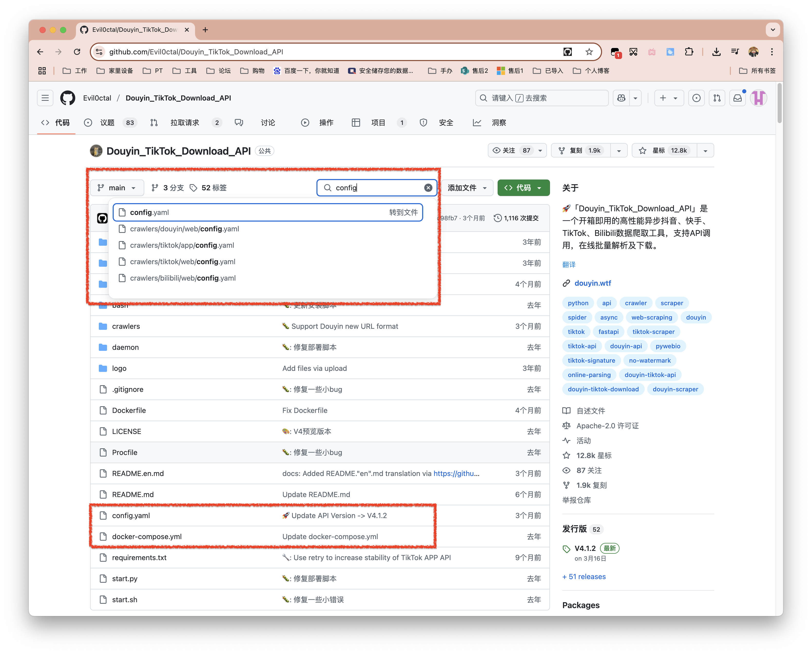Open the user profile avatar menu
812x654 pixels.
click(758, 98)
